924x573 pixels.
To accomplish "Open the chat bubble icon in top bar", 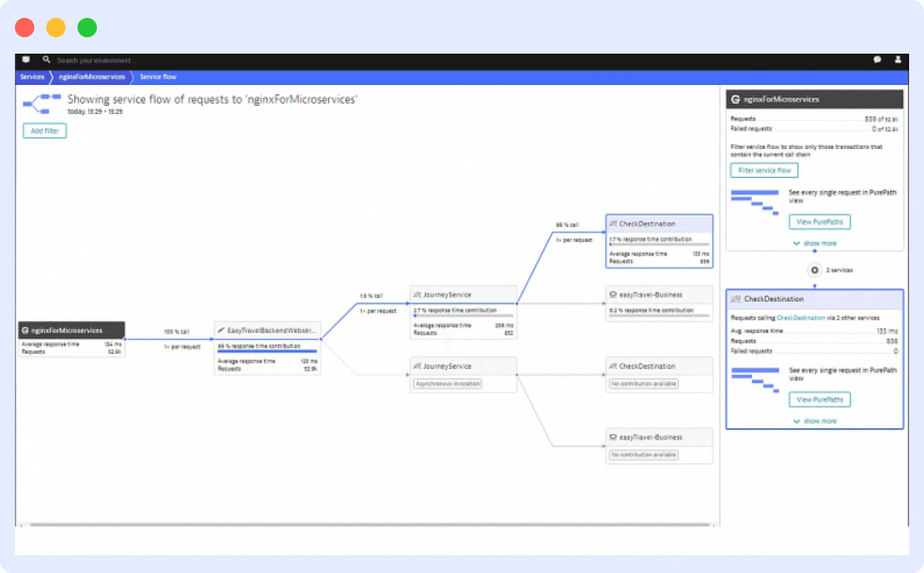I will click(x=878, y=60).
